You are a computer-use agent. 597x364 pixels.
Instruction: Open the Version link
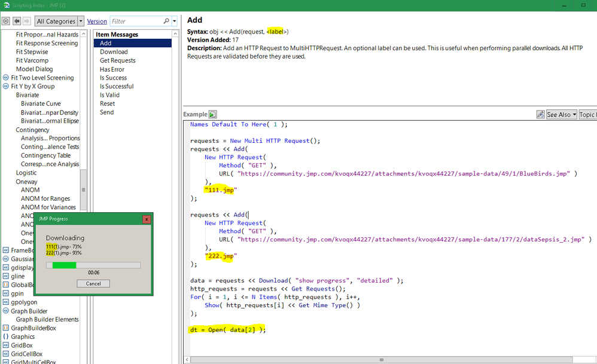coord(98,21)
